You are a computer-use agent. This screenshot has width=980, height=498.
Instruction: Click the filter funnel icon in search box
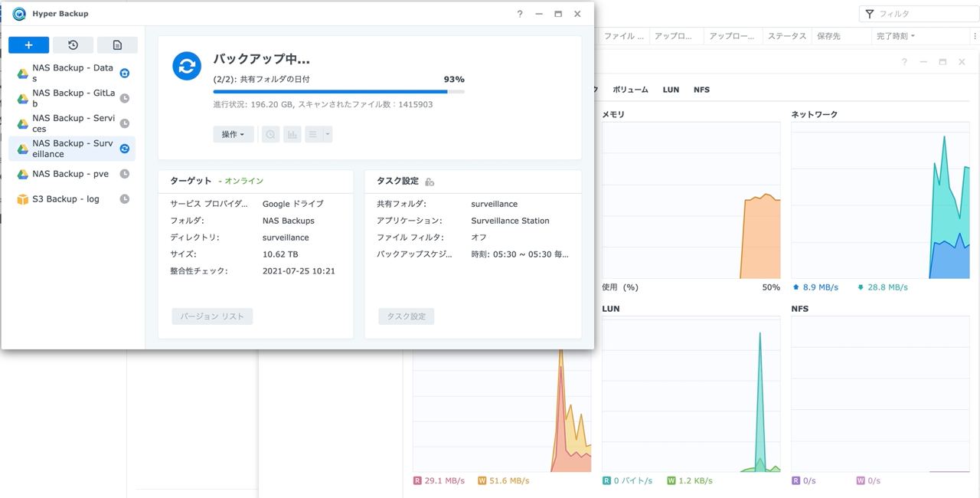point(870,14)
